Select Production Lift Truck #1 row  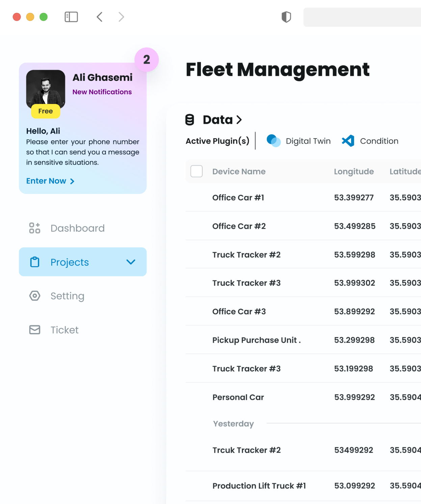[303, 486]
